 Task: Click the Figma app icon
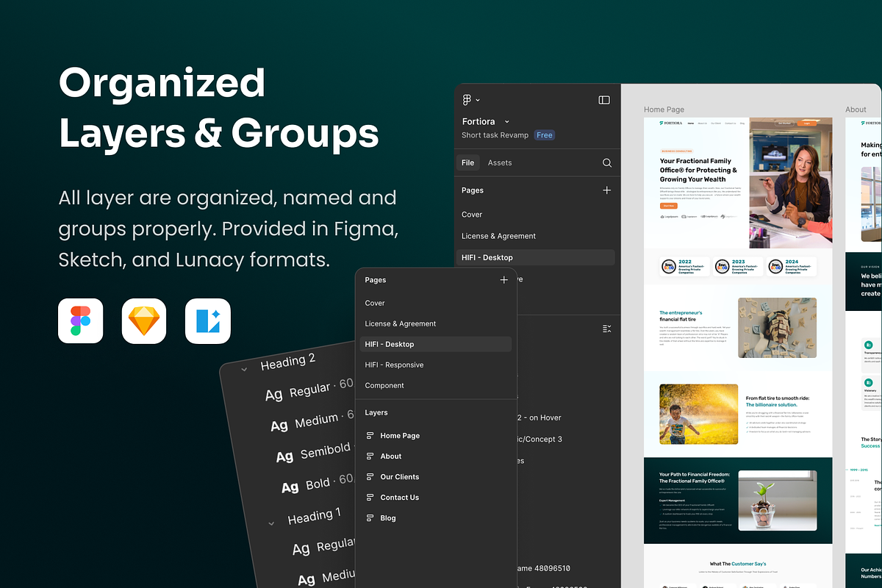[x=81, y=321]
